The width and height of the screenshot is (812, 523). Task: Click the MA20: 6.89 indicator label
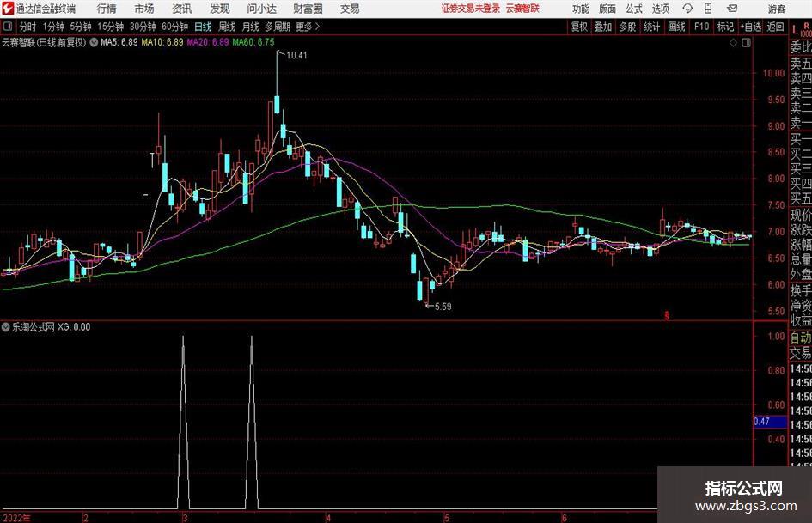(x=208, y=42)
